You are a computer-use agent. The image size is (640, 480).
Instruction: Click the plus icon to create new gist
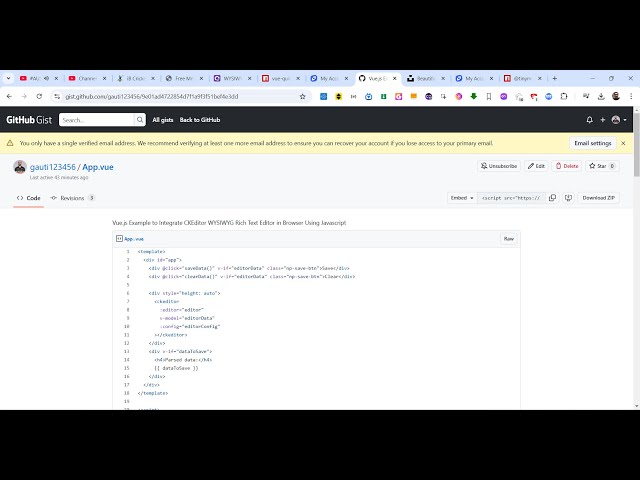point(602,120)
